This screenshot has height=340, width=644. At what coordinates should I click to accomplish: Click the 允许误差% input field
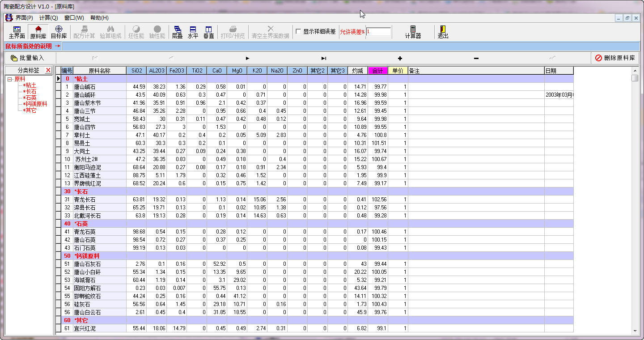point(378,32)
